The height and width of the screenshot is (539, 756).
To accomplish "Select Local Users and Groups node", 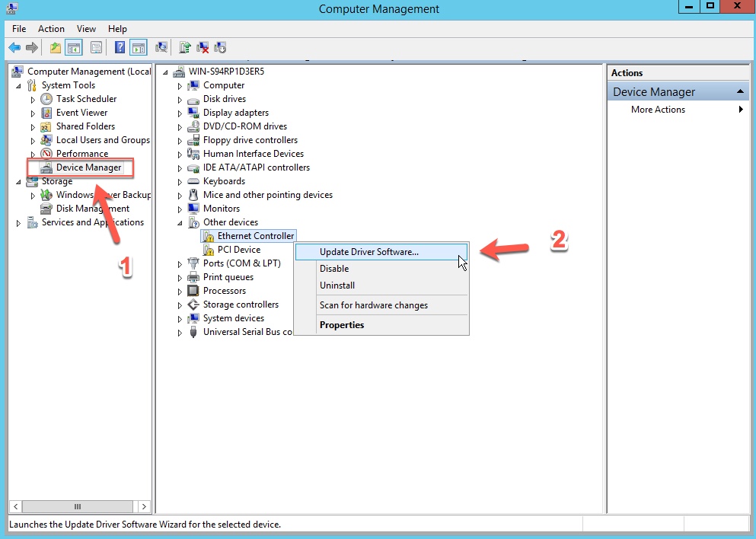I will coord(103,140).
